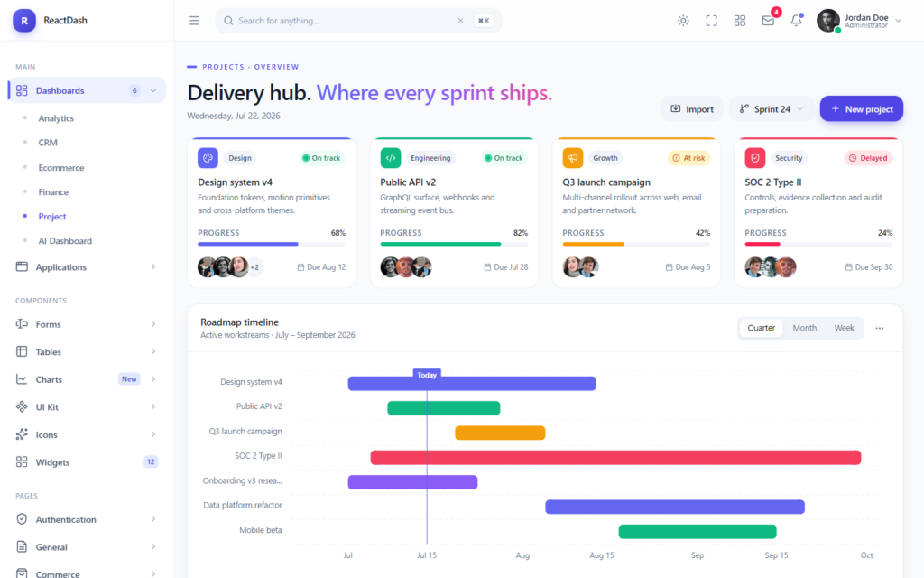Open the Ecommerce dashboard link
The image size is (924, 578).
[x=61, y=167]
